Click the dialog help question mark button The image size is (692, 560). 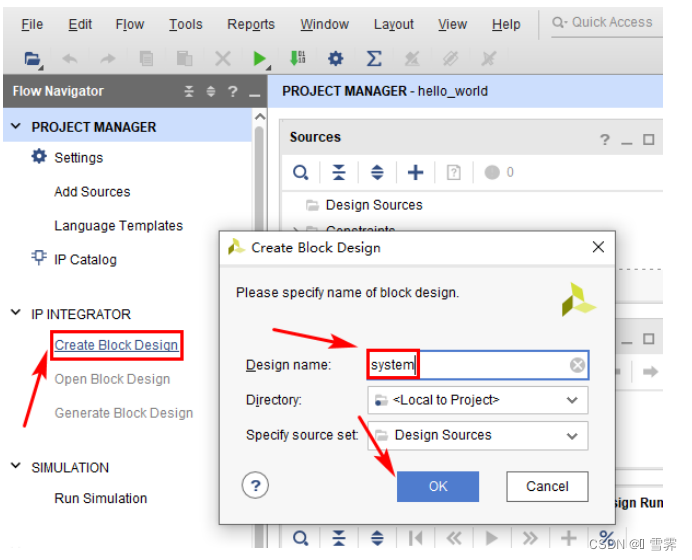pos(255,485)
